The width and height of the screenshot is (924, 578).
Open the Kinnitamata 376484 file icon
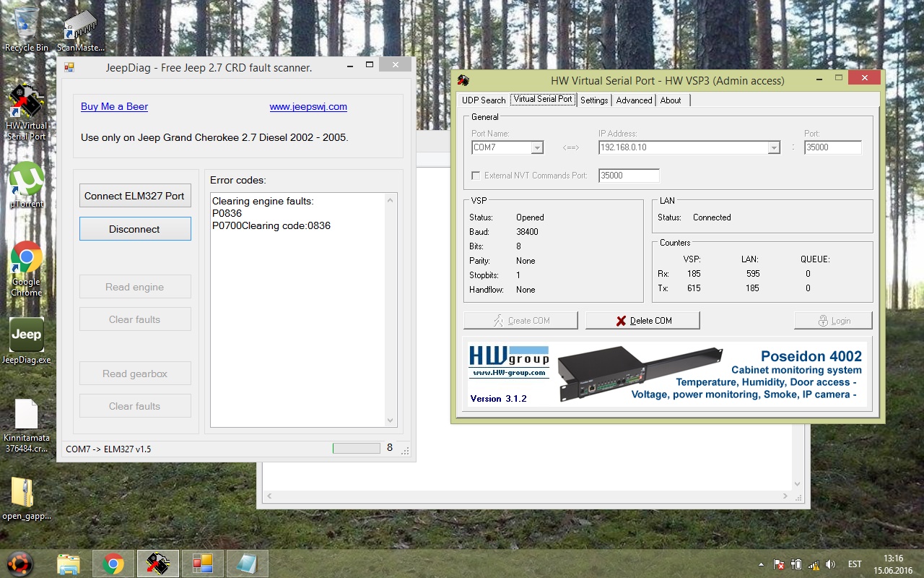[27, 426]
